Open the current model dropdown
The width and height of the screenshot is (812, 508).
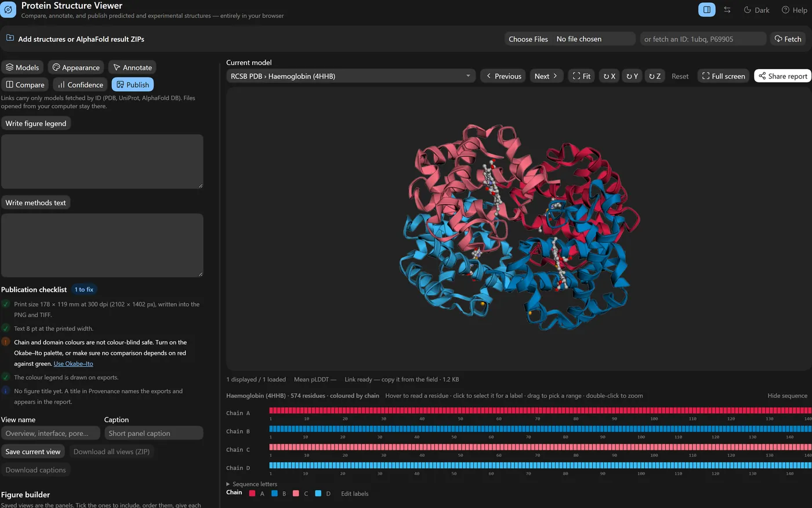(x=351, y=76)
